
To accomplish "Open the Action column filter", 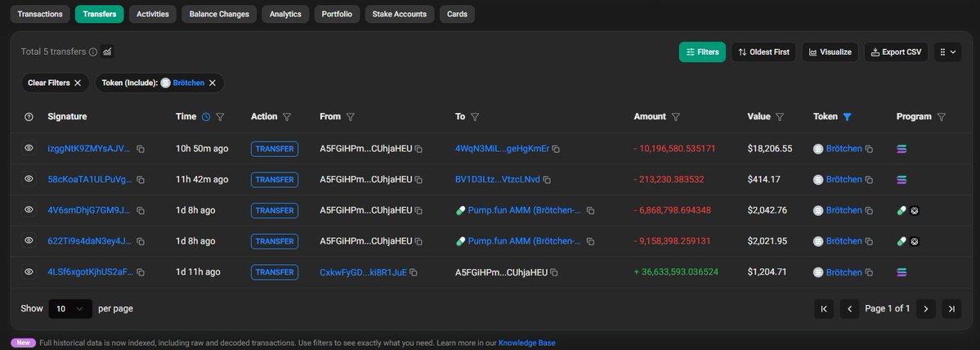I will tap(287, 117).
